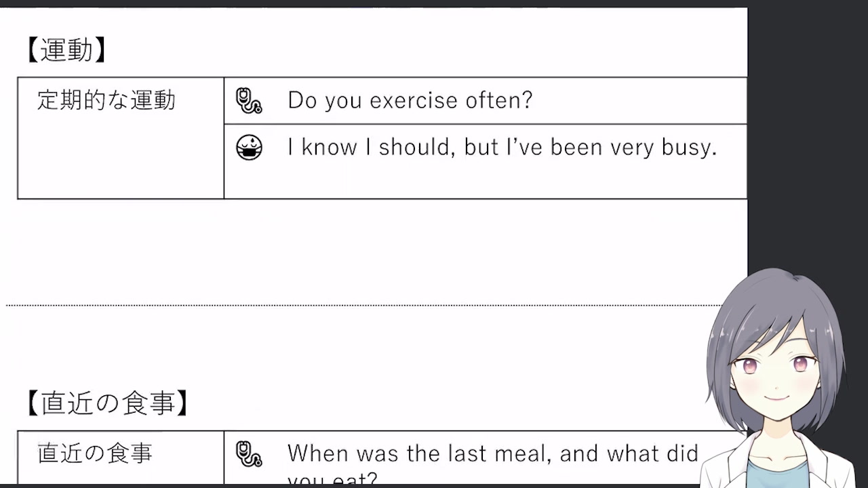The image size is (868, 488).
Task: Click the word "exercise" in the doctor's question
Action: tap(414, 100)
